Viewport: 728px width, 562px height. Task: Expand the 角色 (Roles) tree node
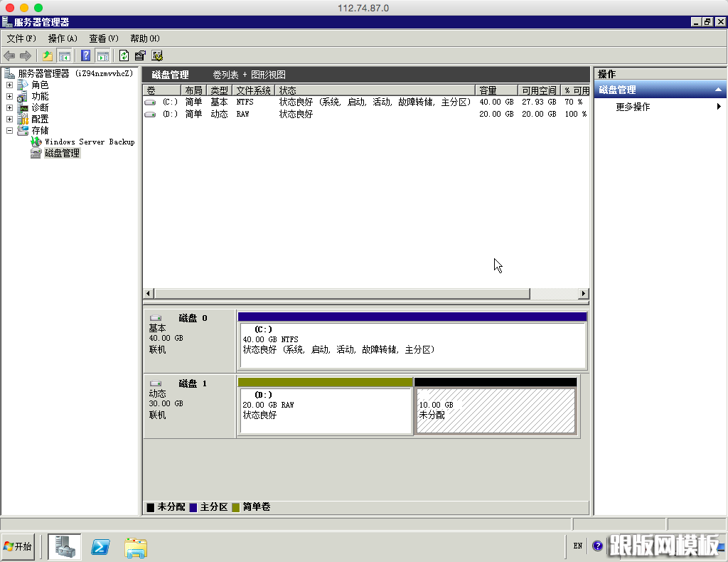(x=9, y=85)
